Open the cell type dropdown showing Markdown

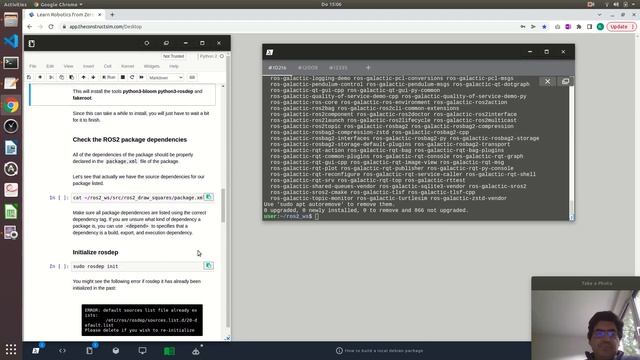(165, 78)
